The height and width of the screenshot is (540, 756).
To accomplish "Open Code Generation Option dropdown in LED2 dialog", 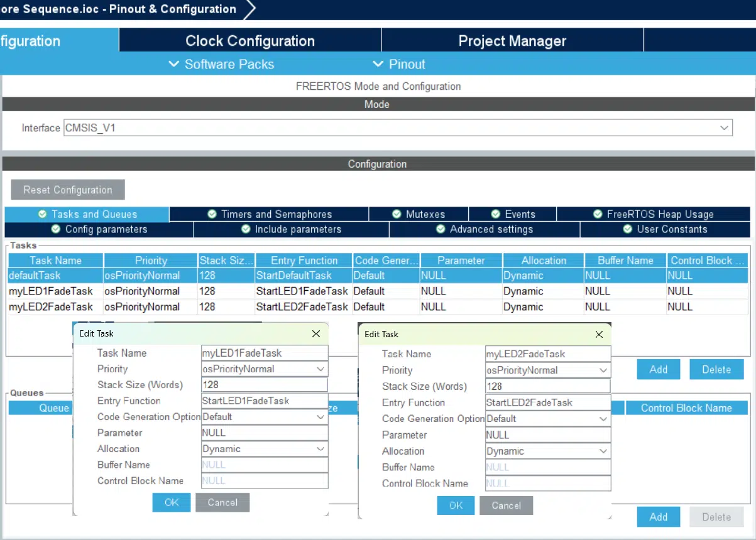I will coord(548,419).
